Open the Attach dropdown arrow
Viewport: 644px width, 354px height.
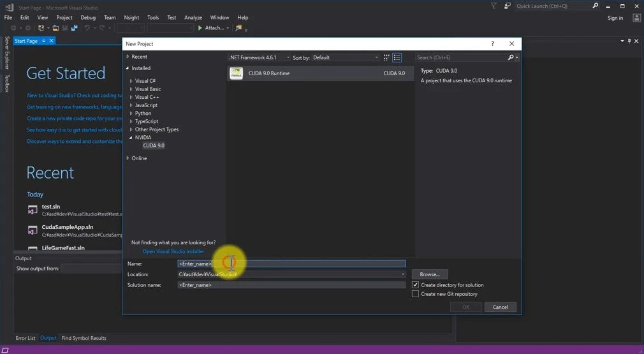point(228,28)
